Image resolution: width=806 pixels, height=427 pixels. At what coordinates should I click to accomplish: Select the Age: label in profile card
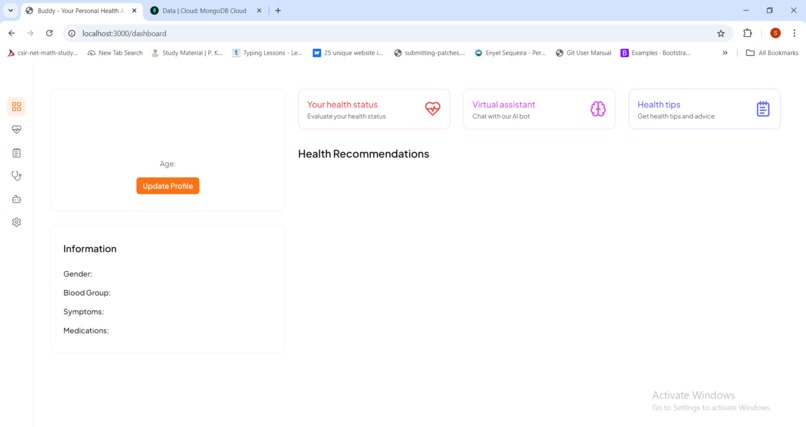tap(168, 164)
